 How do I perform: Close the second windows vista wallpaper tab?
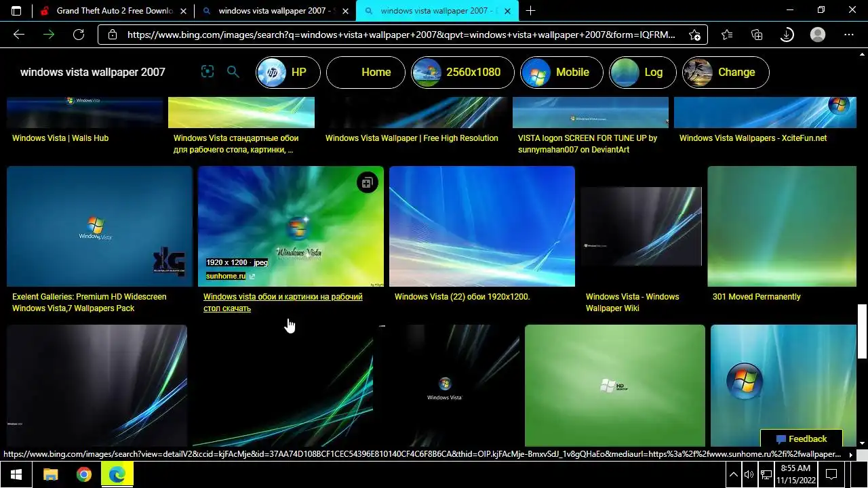coord(346,11)
